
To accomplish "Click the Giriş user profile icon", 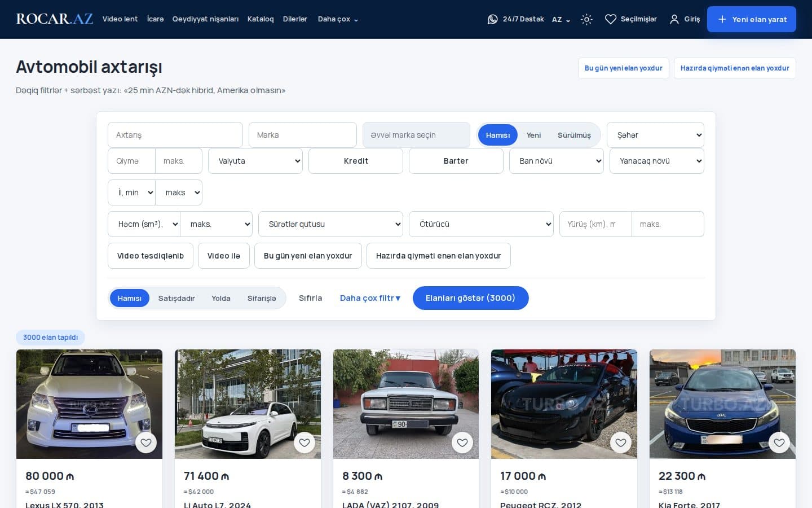I will pyautogui.click(x=674, y=19).
